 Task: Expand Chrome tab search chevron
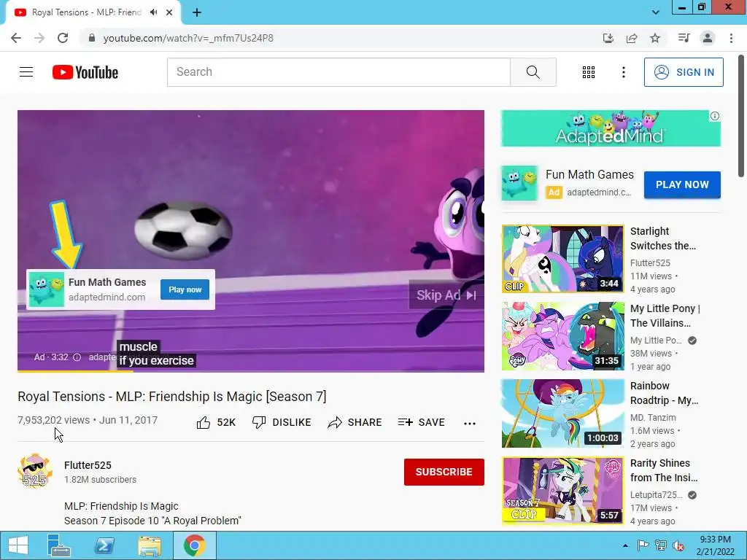coord(656,12)
